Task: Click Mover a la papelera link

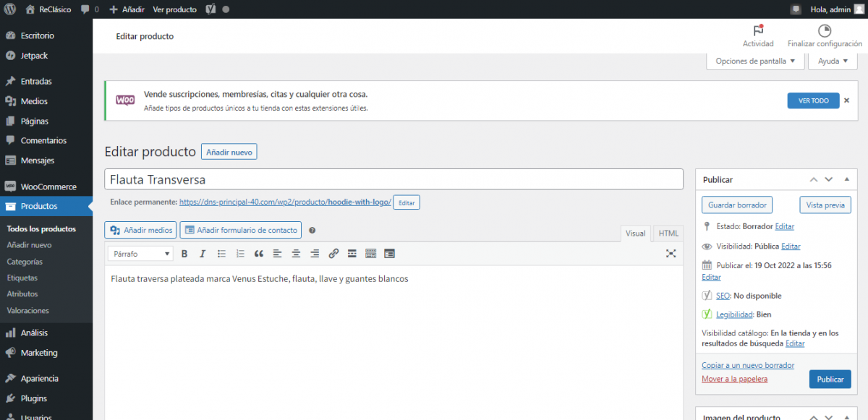Action: pos(734,379)
